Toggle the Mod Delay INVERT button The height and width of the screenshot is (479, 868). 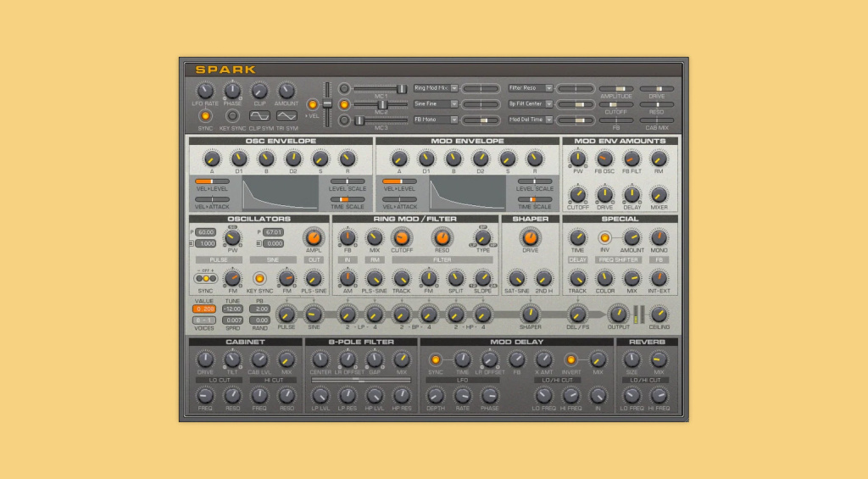pos(570,360)
